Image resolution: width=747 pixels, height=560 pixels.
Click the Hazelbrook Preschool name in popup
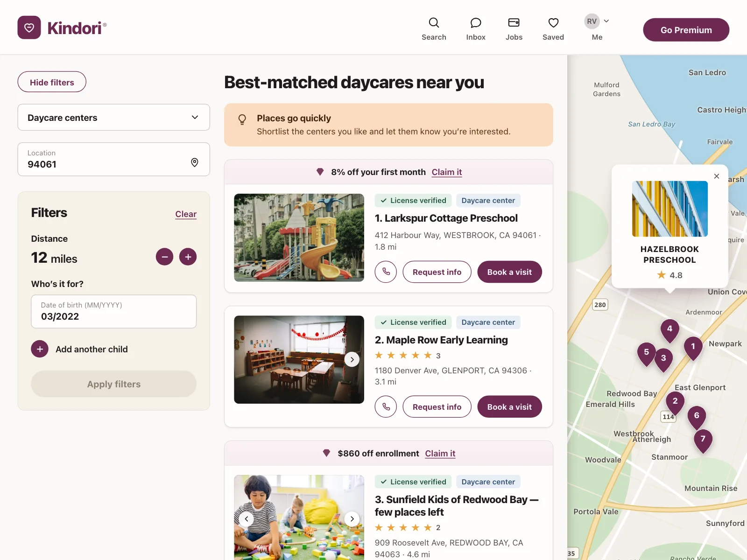[x=669, y=255]
